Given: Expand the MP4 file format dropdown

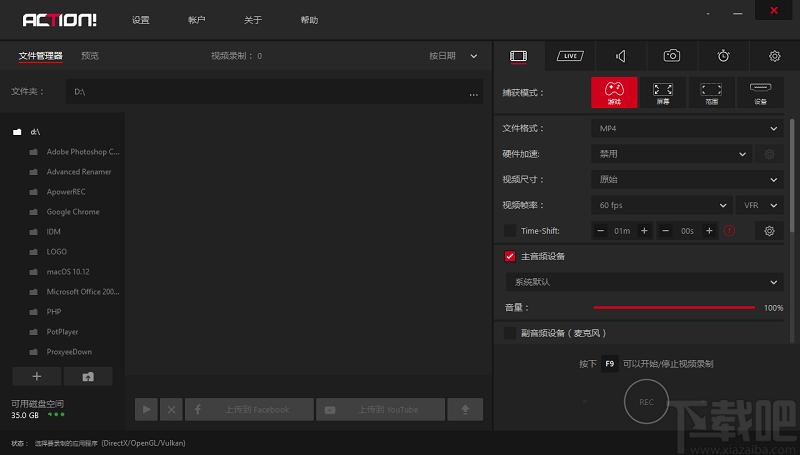Looking at the screenshot, I should point(687,129).
